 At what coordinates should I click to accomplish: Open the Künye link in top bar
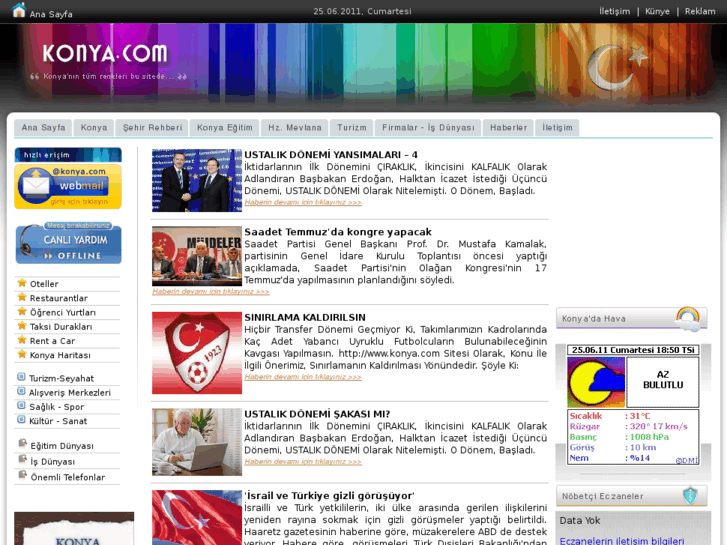[x=657, y=12]
